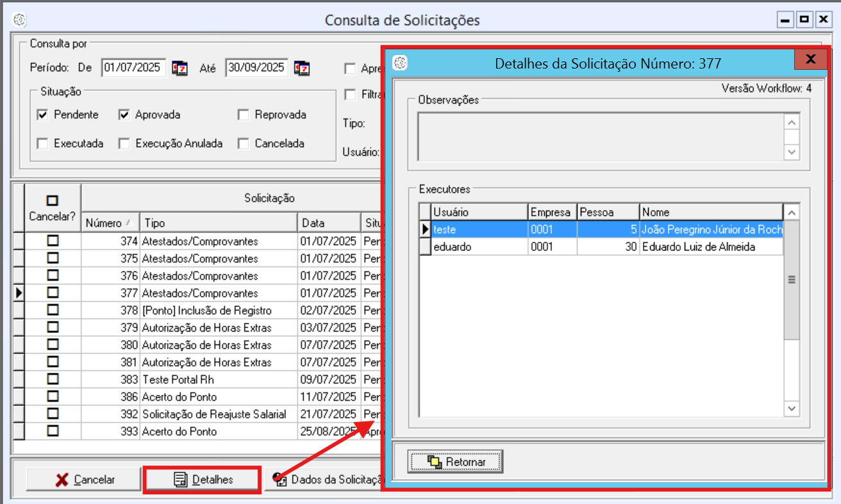
Task: Uncheck the Pendente situation checkbox
Action: (43, 115)
